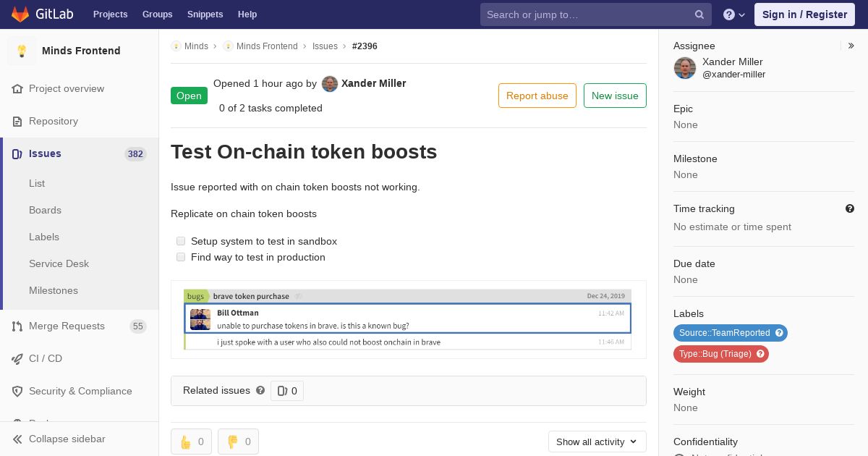868x456 pixels.
Task: Click the Minds breadcrumb group icon
Action: pos(176,46)
